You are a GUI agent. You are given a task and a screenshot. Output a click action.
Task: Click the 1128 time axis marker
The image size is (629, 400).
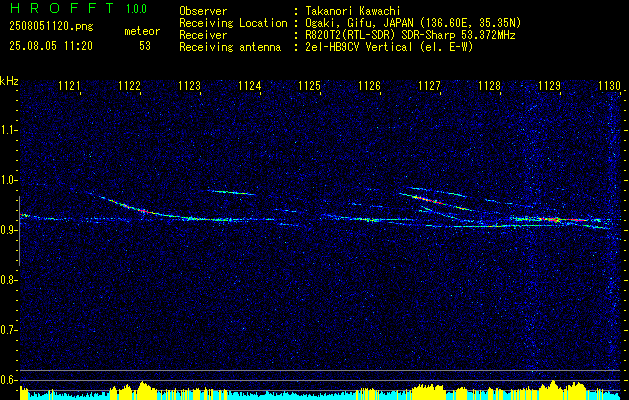point(489,85)
